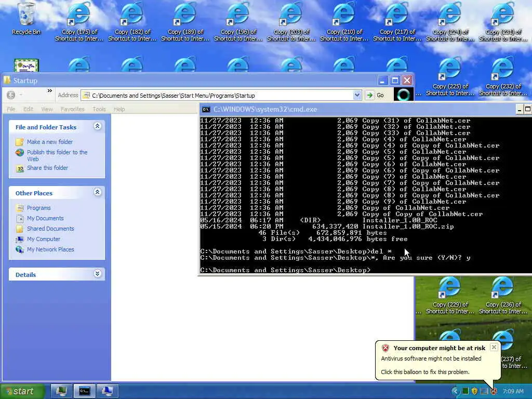Select Copy (224) of Shortcut to Internet icon
532x399 pixels.
(x=450, y=22)
